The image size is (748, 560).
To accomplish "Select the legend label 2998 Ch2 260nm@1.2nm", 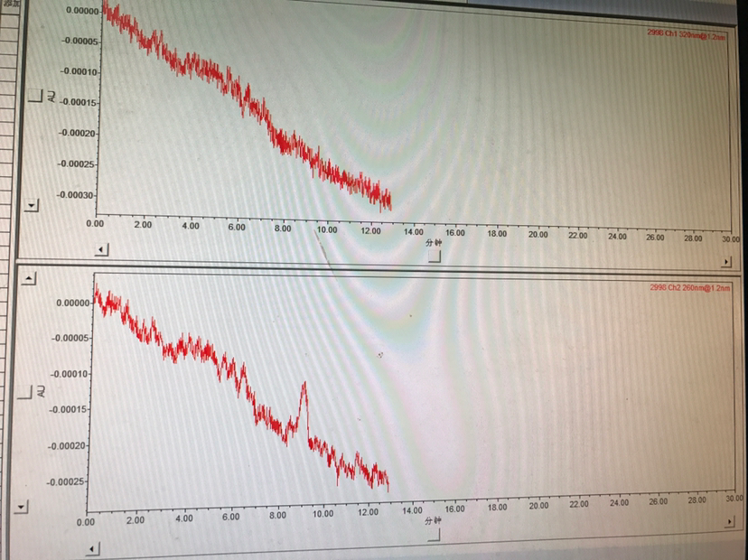I will click(x=690, y=287).
